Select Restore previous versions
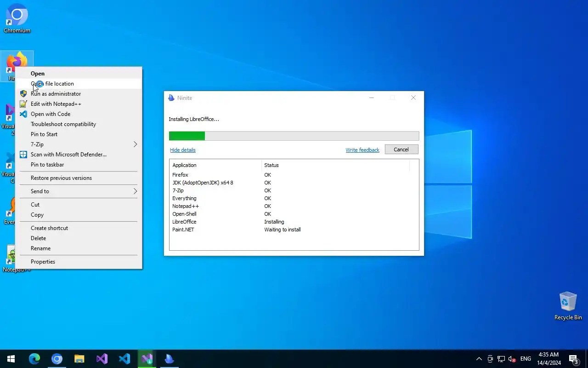Screen dimensions: 588x368 79,178
